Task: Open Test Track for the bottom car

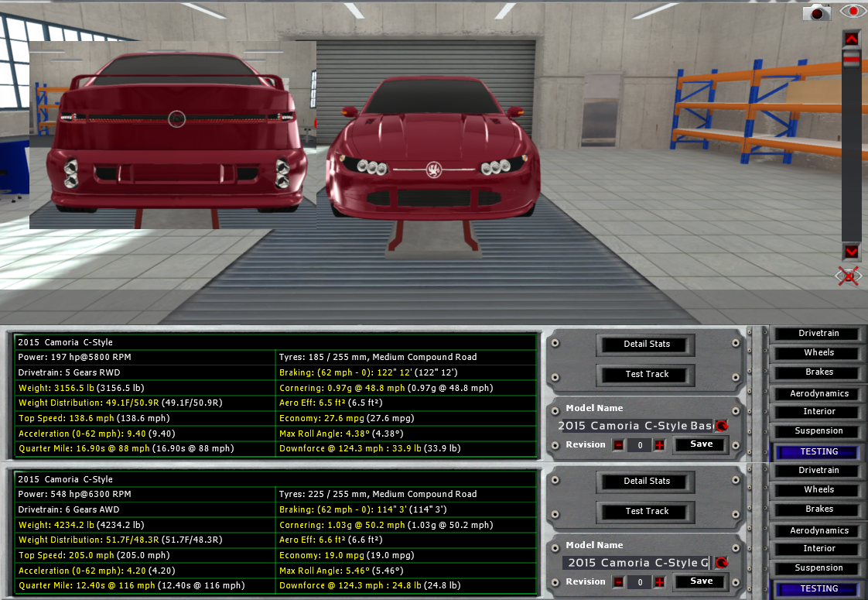Action: [647, 512]
